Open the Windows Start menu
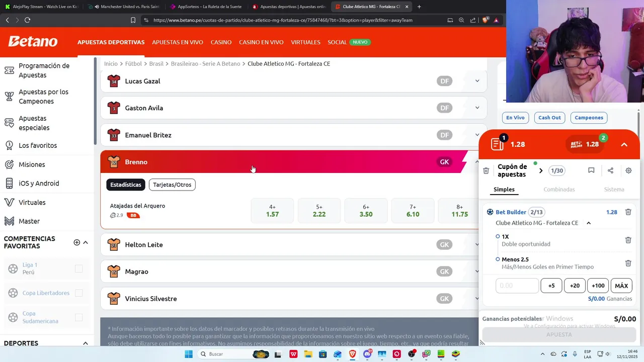This screenshot has height=362, width=644. tap(189, 354)
